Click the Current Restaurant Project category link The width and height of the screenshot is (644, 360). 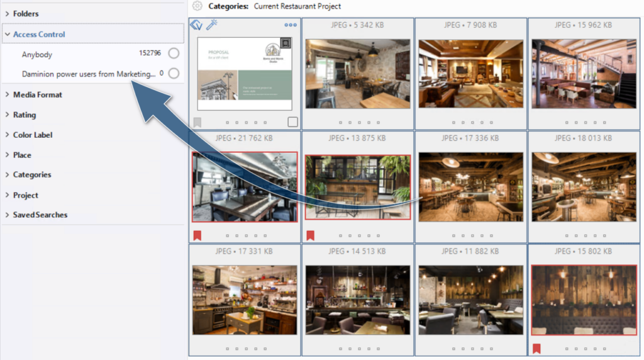click(x=297, y=6)
